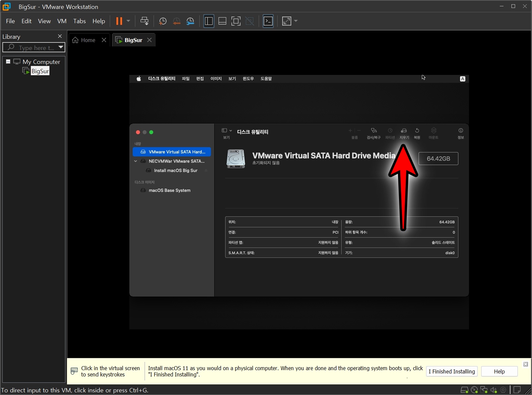Open the snapshot manager wrench-clock icon
Image resolution: width=532 pixels, height=395 pixels.
190,21
